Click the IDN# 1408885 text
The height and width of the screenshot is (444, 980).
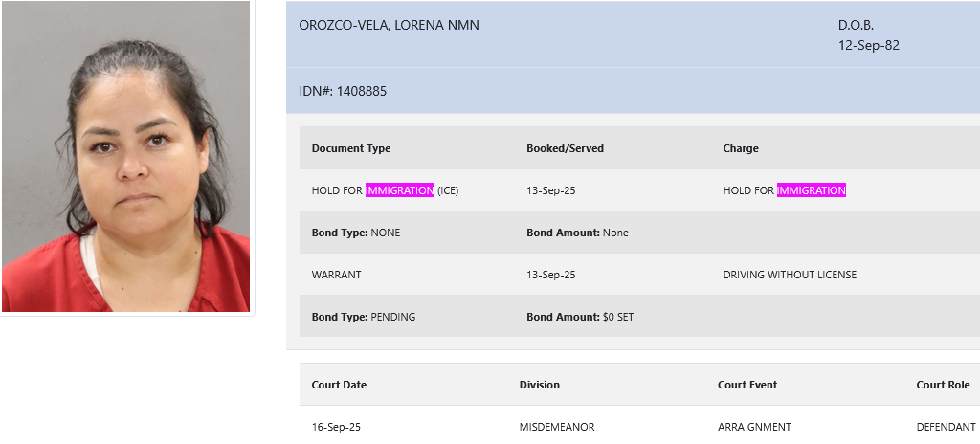pyautogui.click(x=343, y=91)
